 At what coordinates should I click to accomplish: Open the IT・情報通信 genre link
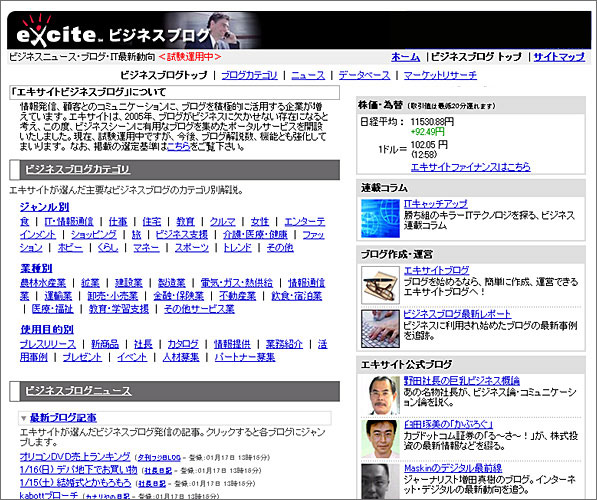tap(69, 222)
